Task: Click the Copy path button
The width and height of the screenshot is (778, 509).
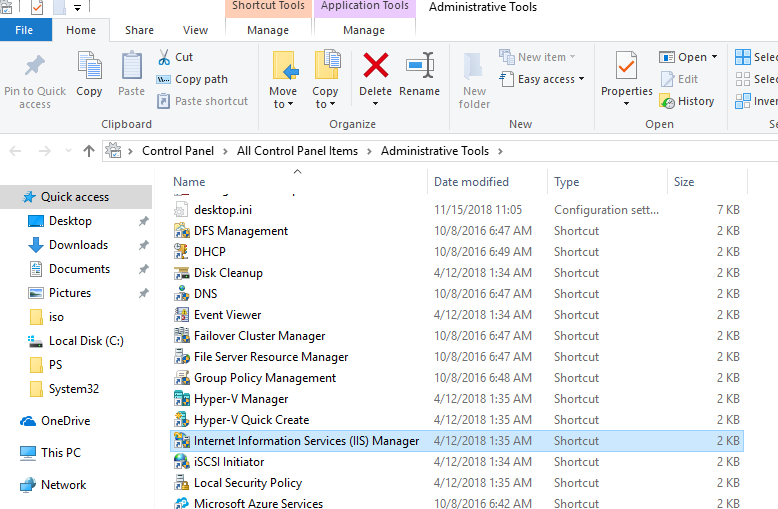Action: (201, 79)
